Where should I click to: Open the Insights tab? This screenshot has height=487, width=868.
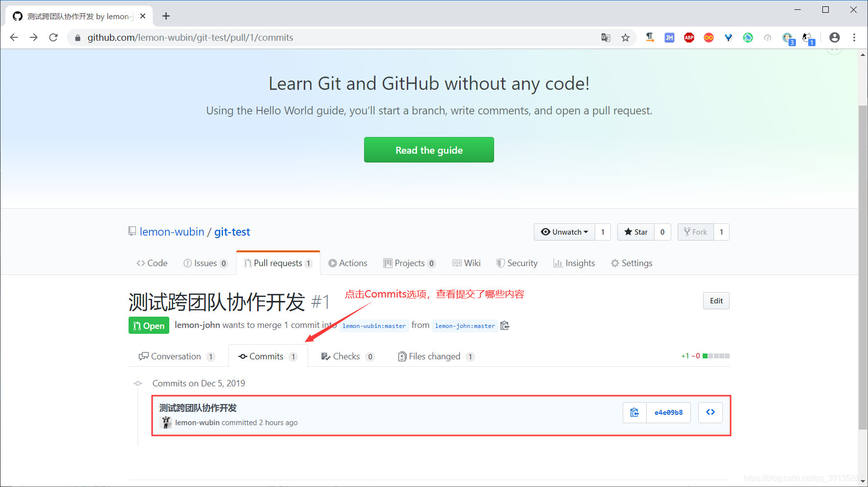coord(574,263)
